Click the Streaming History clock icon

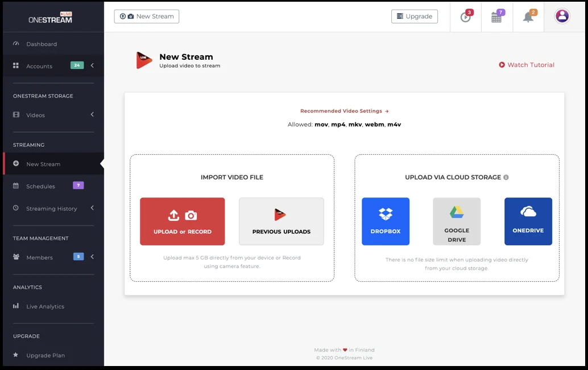(16, 208)
